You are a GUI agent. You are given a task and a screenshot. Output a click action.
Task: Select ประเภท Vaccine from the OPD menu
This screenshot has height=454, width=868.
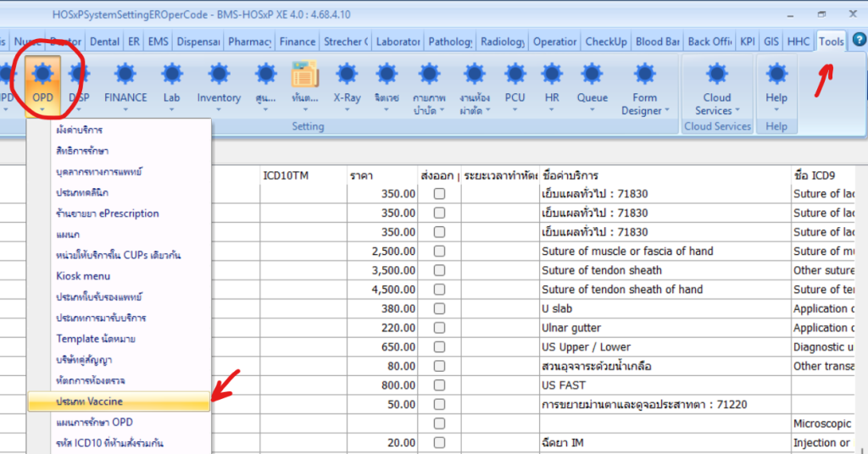click(89, 401)
